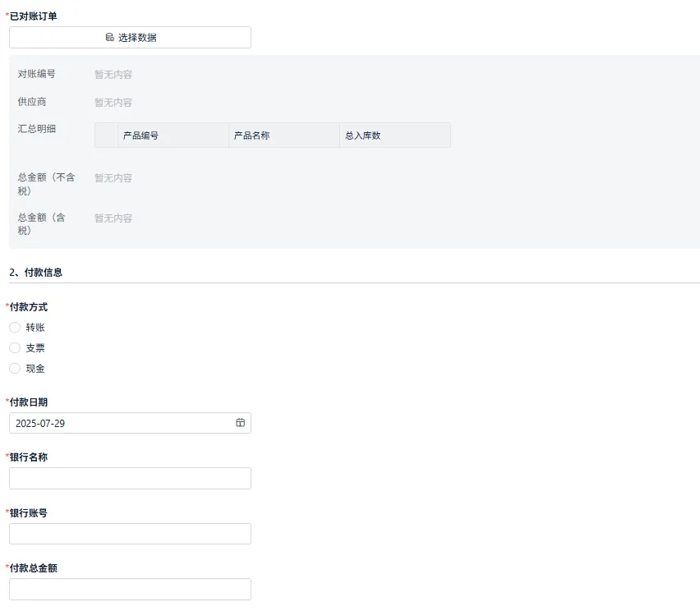Click the 总金额(含税) empty value
The height and width of the screenshot is (611, 700).
pyautogui.click(x=113, y=218)
